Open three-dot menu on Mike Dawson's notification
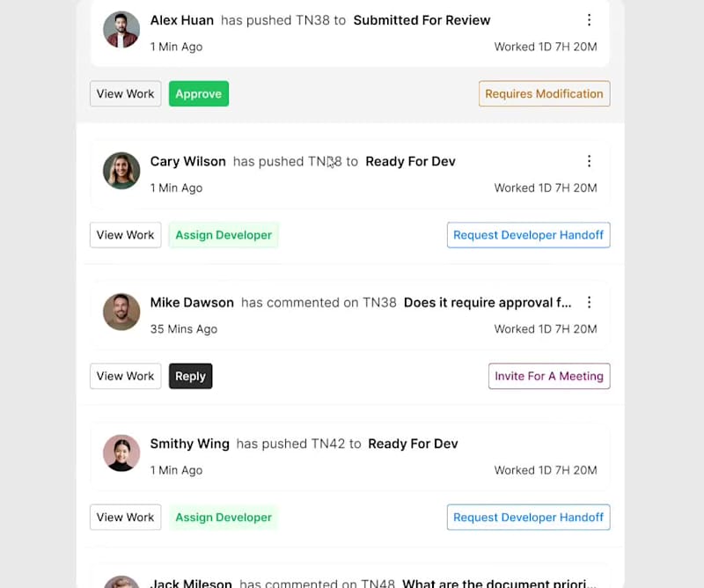Viewport: 704px width, 588px height. (589, 302)
